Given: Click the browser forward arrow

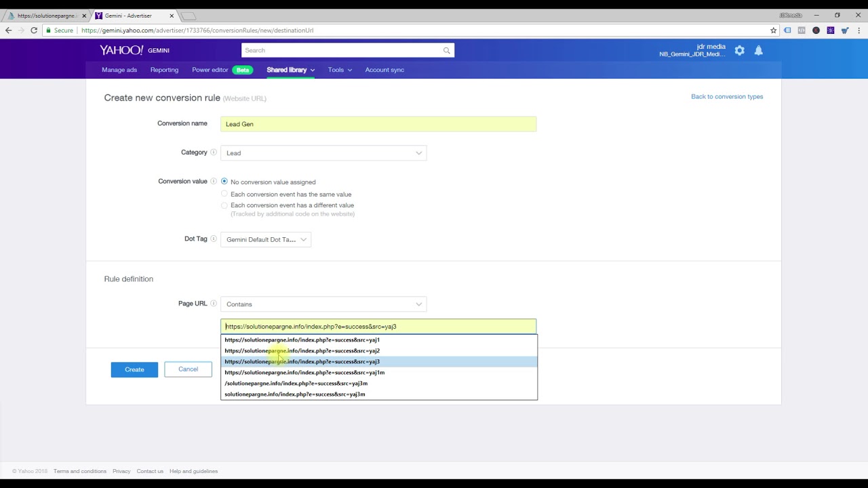Looking at the screenshot, I should (x=21, y=30).
